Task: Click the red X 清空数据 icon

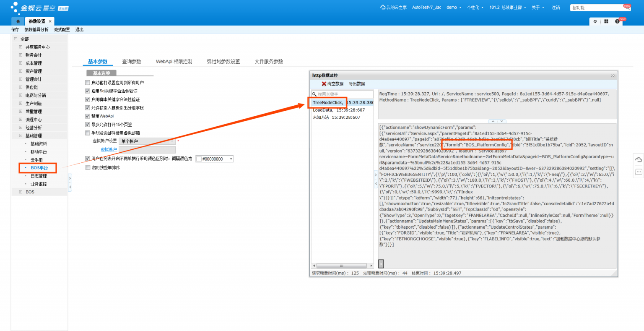Action: 324,84
